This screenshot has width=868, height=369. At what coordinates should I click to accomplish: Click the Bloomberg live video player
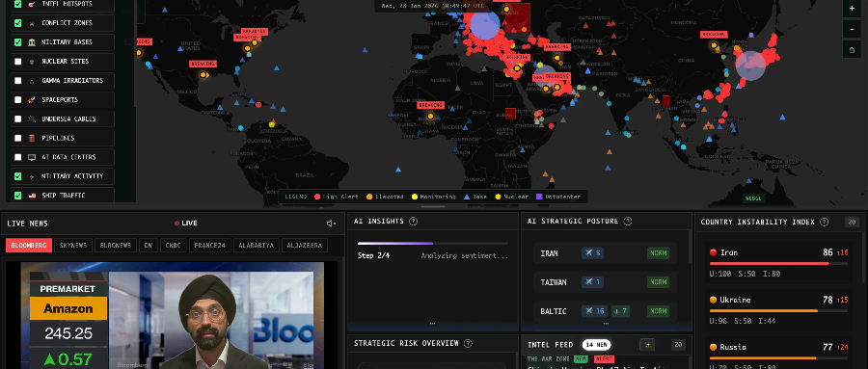(x=172, y=315)
